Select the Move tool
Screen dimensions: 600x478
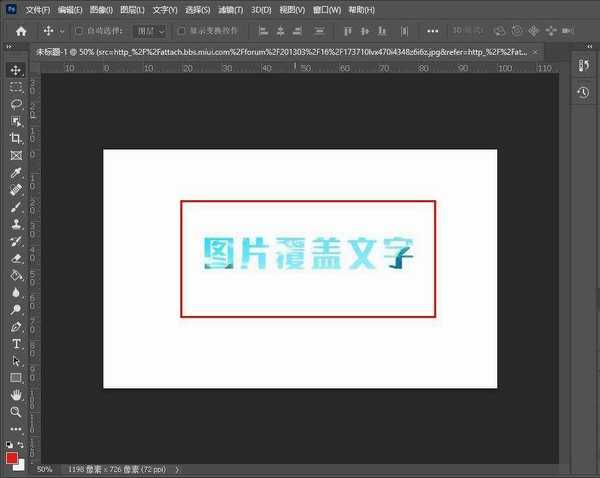pos(16,70)
